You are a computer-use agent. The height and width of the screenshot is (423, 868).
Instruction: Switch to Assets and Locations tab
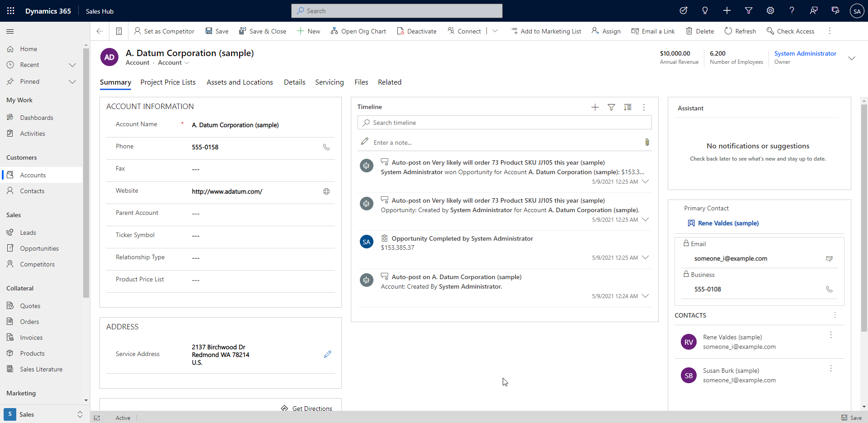tap(240, 82)
